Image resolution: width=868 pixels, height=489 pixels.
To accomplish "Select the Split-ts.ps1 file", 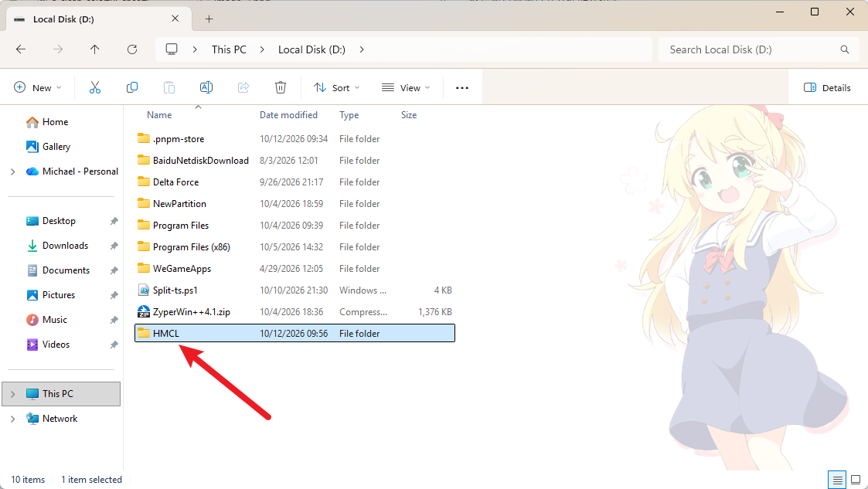I will (294, 290).
